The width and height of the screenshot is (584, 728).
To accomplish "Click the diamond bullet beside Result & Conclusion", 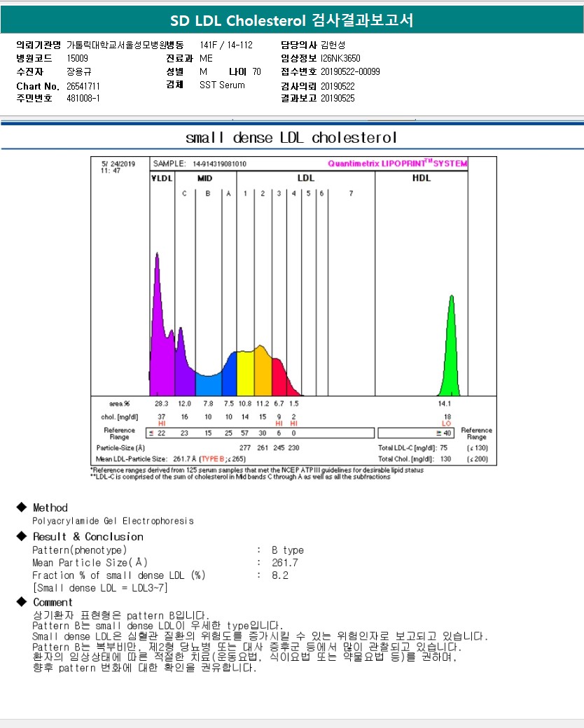I will (x=21, y=536).
